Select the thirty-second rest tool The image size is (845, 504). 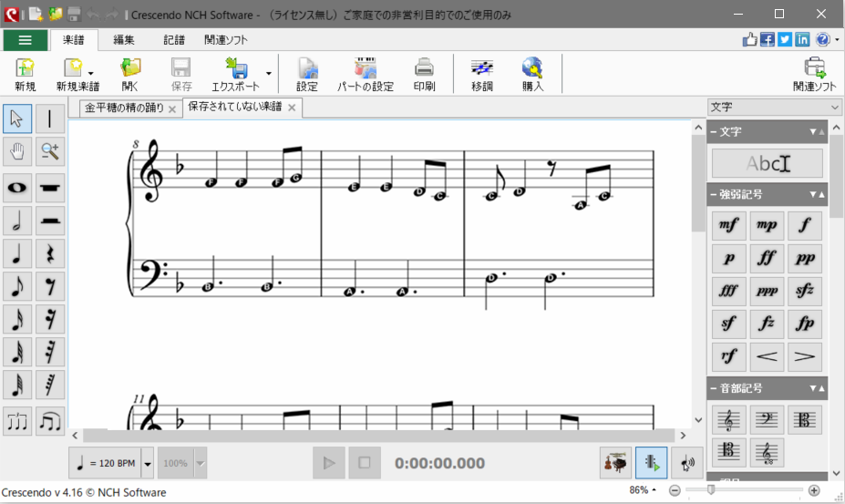[50, 352]
